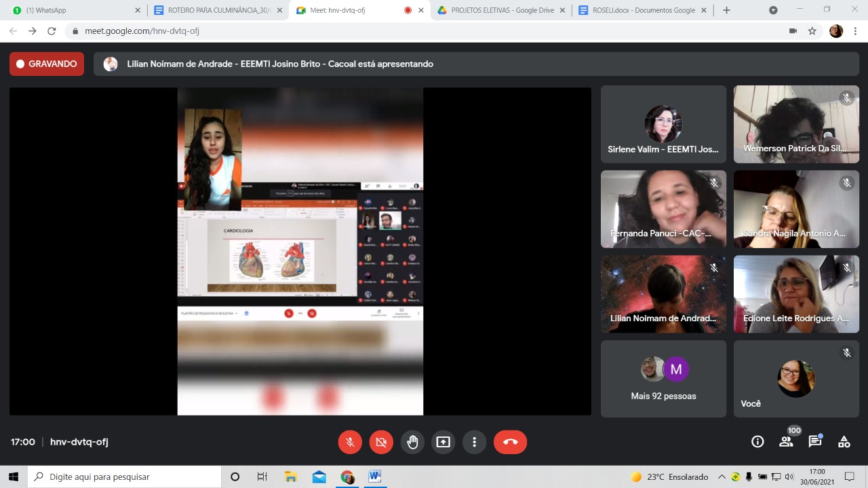
Task: Open File Explorer from the taskbar
Action: point(291,476)
